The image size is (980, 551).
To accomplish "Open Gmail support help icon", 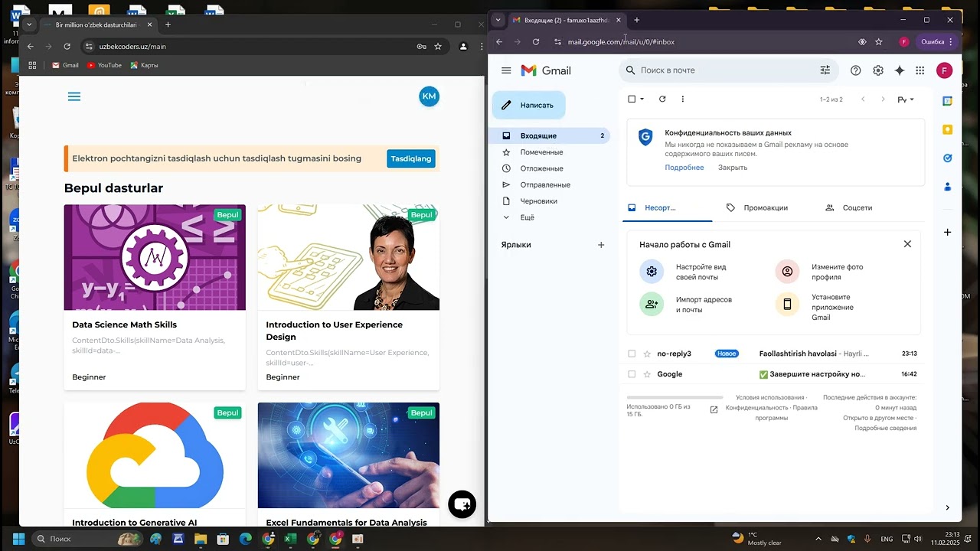I will 856,70.
